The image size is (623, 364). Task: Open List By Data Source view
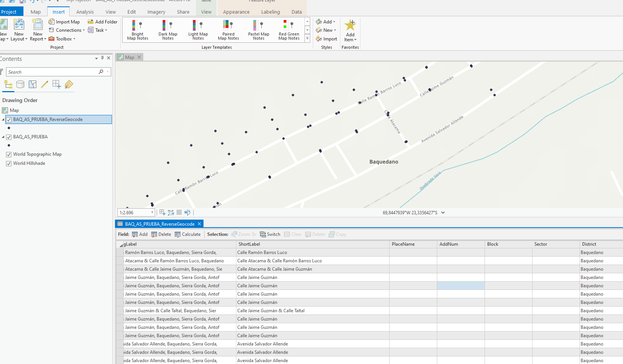(20, 84)
